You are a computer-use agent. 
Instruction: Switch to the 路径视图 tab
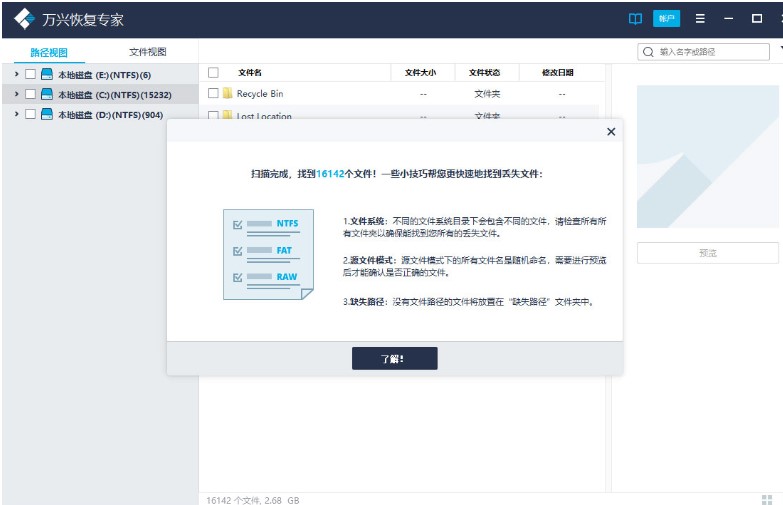coord(50,52)
